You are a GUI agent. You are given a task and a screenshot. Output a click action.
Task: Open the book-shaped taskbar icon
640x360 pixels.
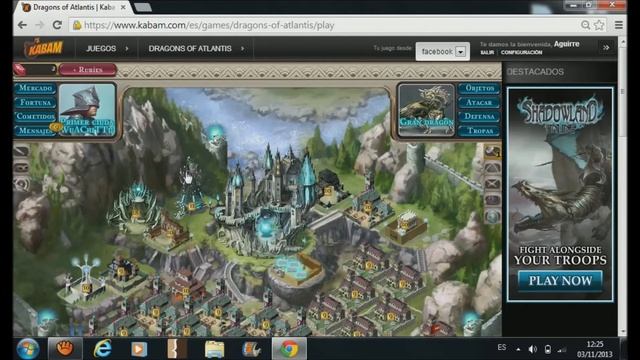click(x=177, y=349)
